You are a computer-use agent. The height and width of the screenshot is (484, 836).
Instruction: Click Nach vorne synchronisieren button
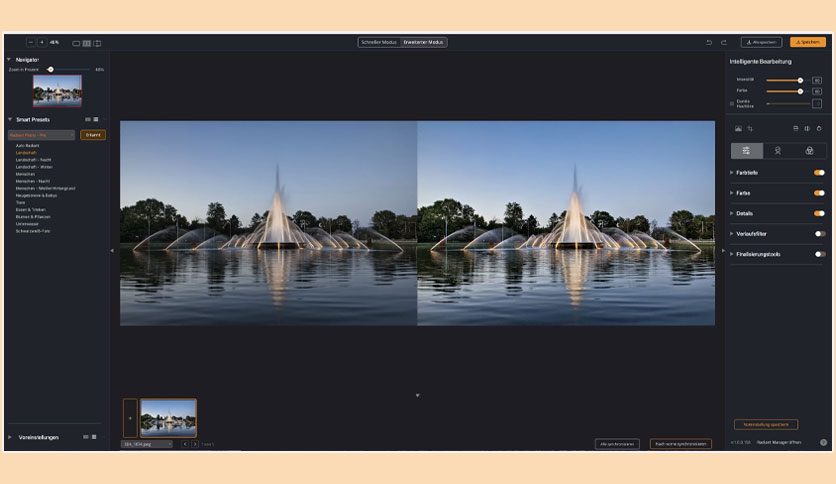[x=681, y=444]
